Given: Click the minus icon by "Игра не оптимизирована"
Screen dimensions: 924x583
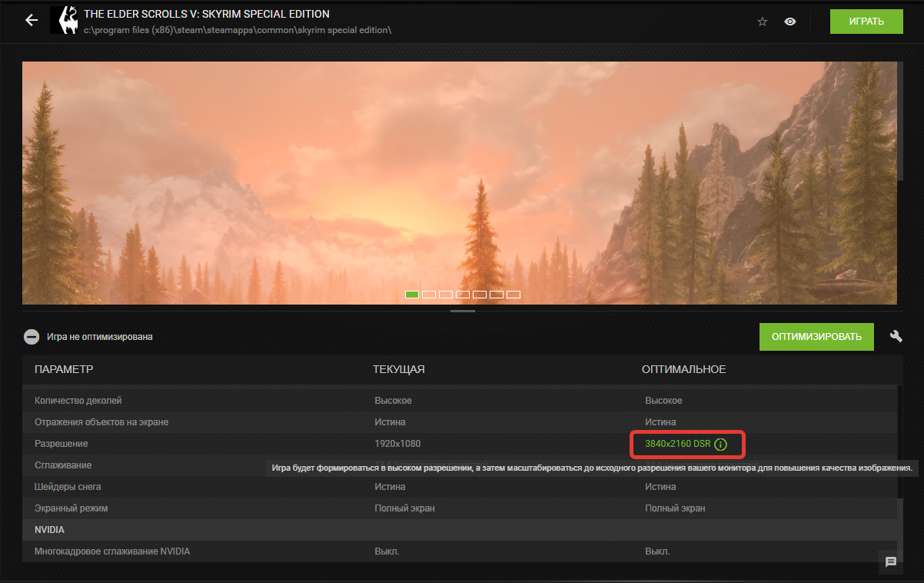Looking at the screenshot, I should tap(32, 337).
